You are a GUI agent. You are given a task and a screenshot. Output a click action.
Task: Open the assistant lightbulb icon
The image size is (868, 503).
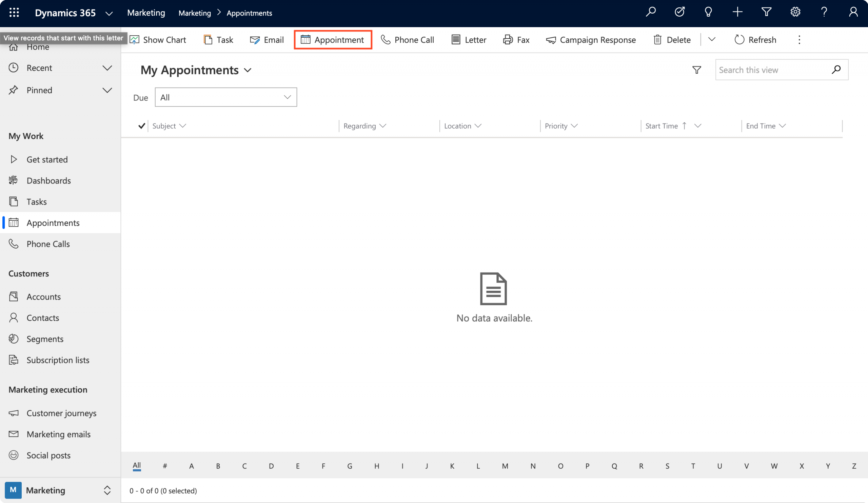tap(708, 12)
